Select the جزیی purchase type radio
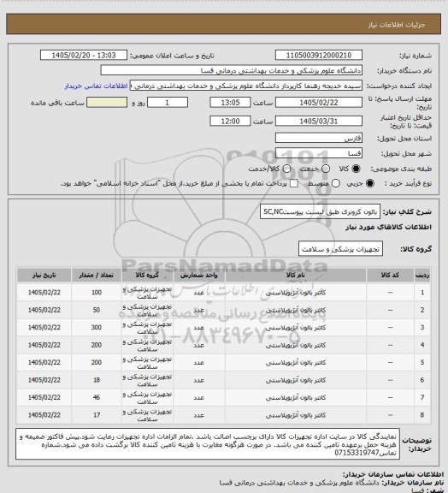 coord(370,183)
